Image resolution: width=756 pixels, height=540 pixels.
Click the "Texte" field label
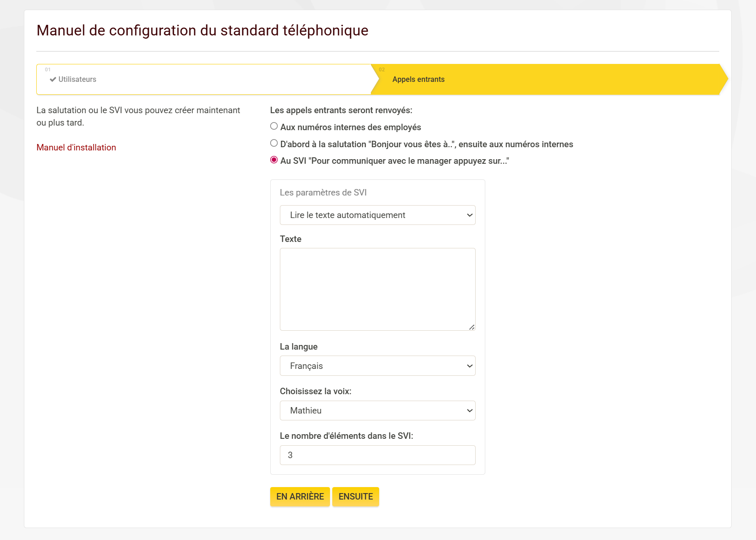(x=290, y=239)
